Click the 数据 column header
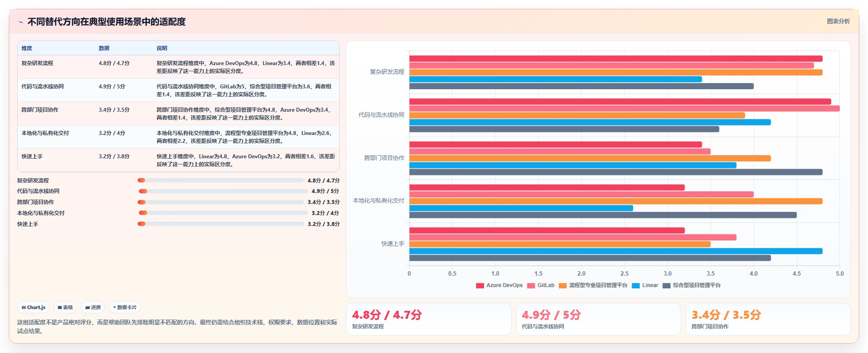The image size is (868, 353). coord(104,48)
